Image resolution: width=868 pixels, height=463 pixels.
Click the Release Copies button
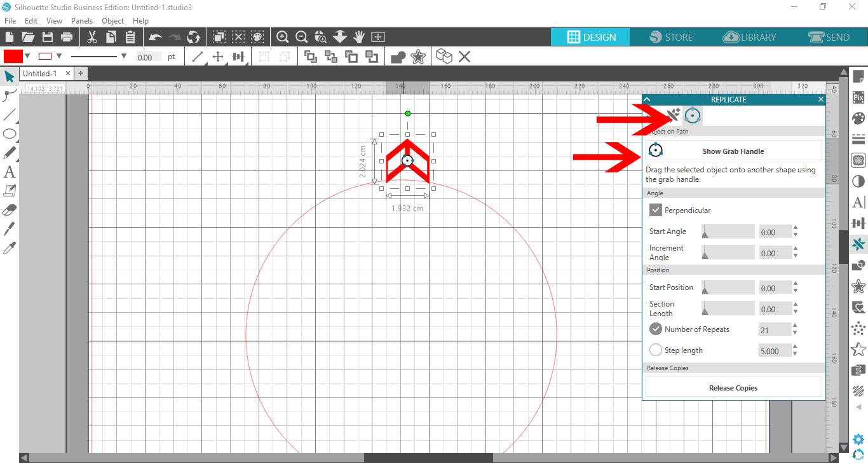(734, 388)
